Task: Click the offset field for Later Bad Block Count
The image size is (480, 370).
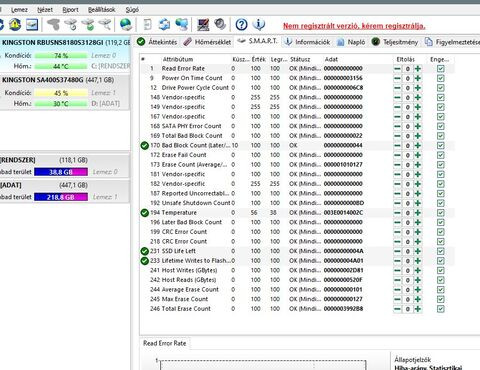Action: coord(407,223)
